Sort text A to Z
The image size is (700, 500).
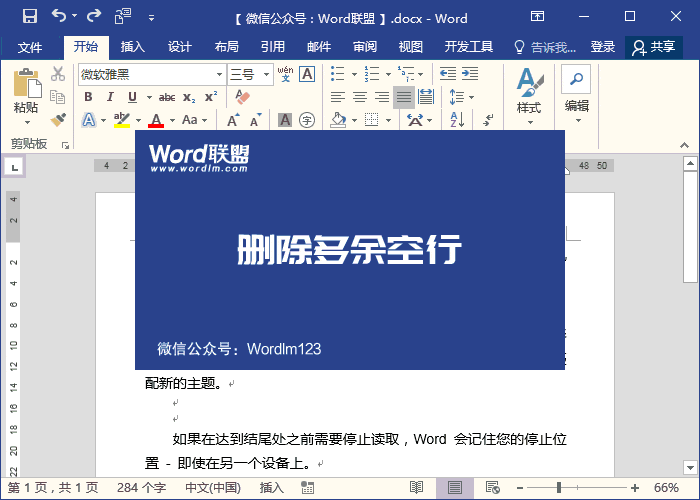(x=457, y=120)
